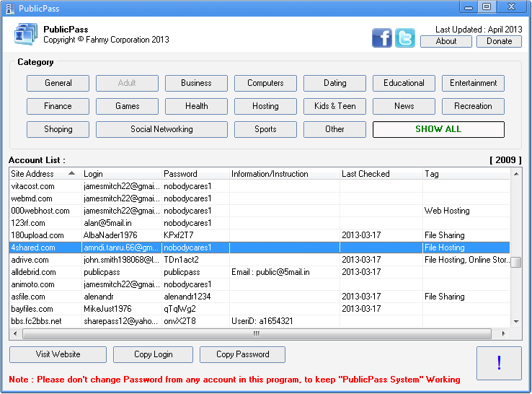Image resolution: width=532 pixels, height=394 pixels.
Task: Filter by Health category
Action: tap(196, 106)
